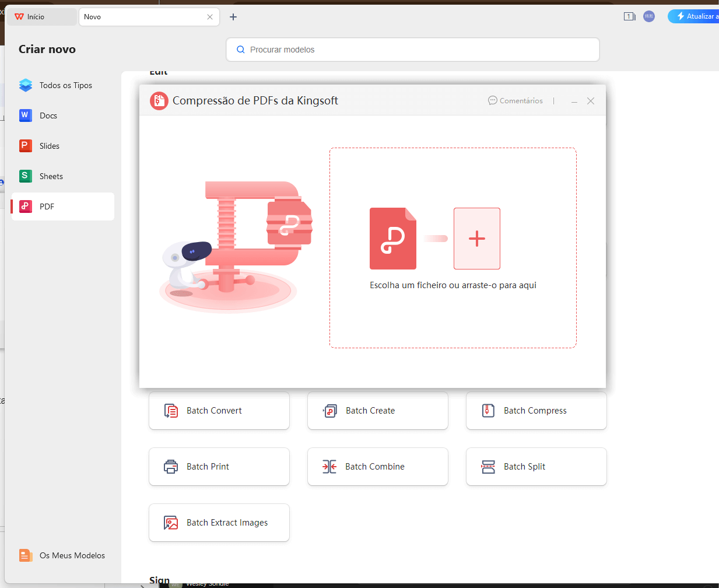Image resolution: width=719 pixels, height=588 pixels.
Task: Click the Batch Combine arrows icon
Action: click(329, 467)
